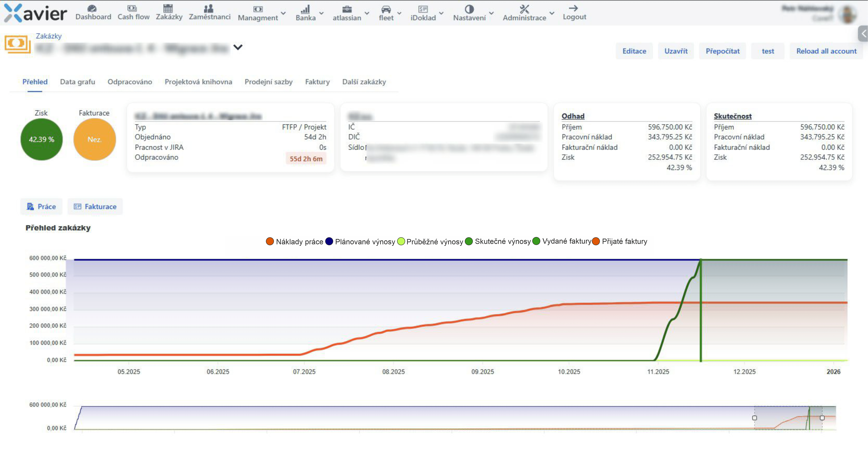The height and width of the screenshot is (465, 868).
Task: Open the Faktury tab
Action: click(x=317, y=82)
